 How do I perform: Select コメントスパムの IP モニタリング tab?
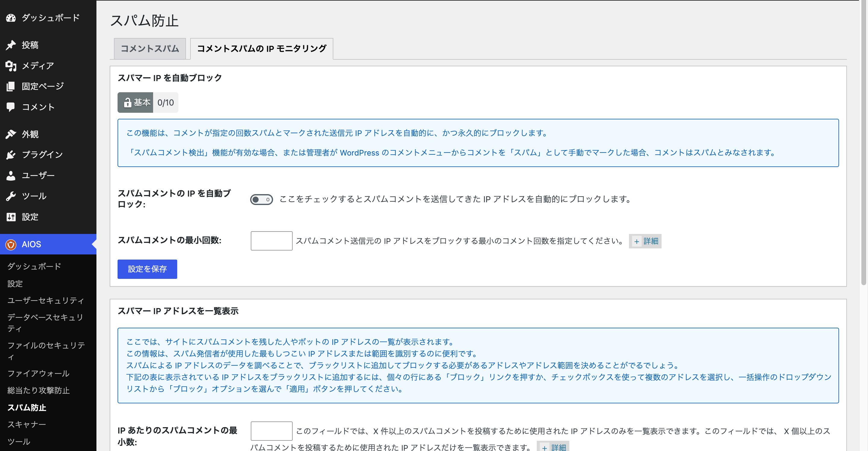[262, 49]
